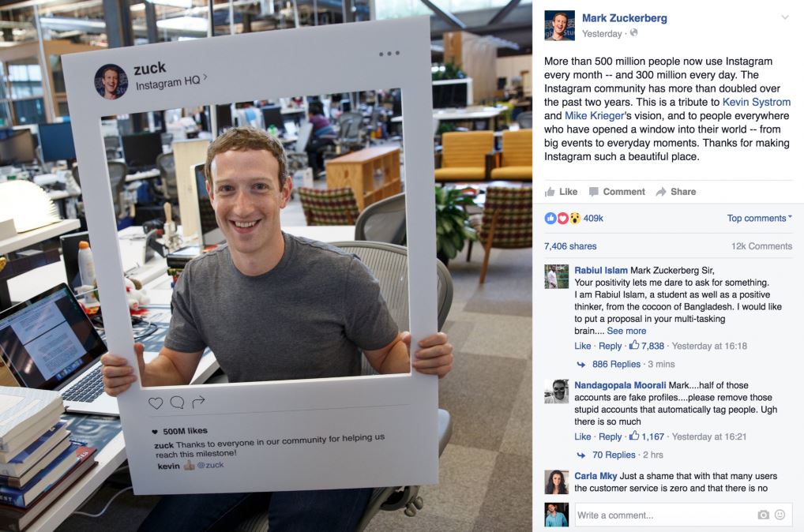Image resolution: width=804 pixels, height=532 pixels.
Task: Open the Kevin Systrom profile link
Action: point(757,102)
